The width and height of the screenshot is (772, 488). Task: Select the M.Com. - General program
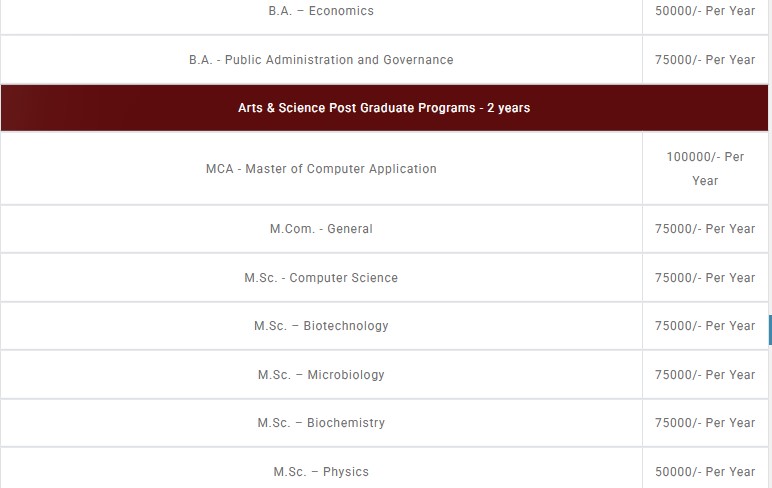click(x=321, y=229)
